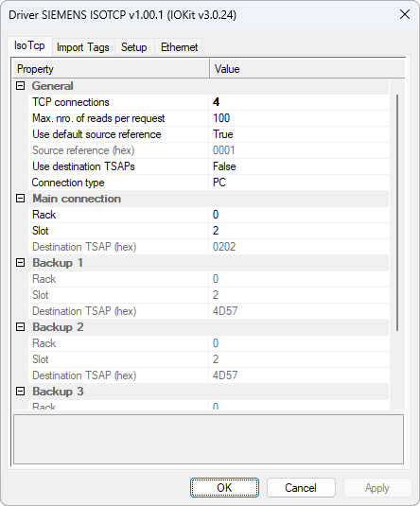Edit Main connection Slot value 2
Viewport: 420px width, 506px height.
(299, 231)
